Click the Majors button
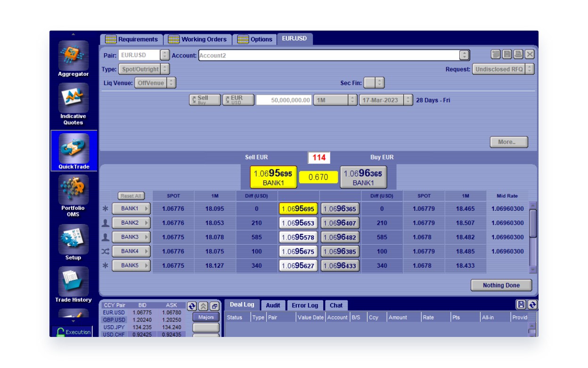The image size is (588, 368). [x=206, y=317]
